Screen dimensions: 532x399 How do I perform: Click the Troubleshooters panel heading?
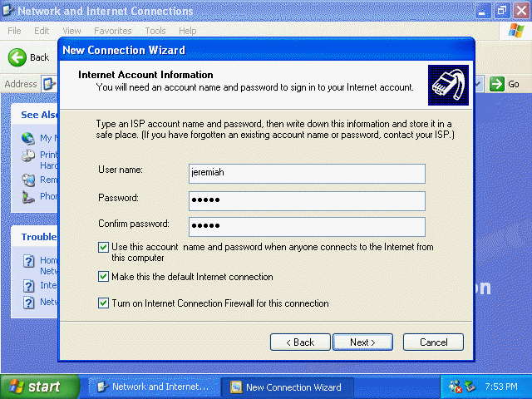[39, 236]
